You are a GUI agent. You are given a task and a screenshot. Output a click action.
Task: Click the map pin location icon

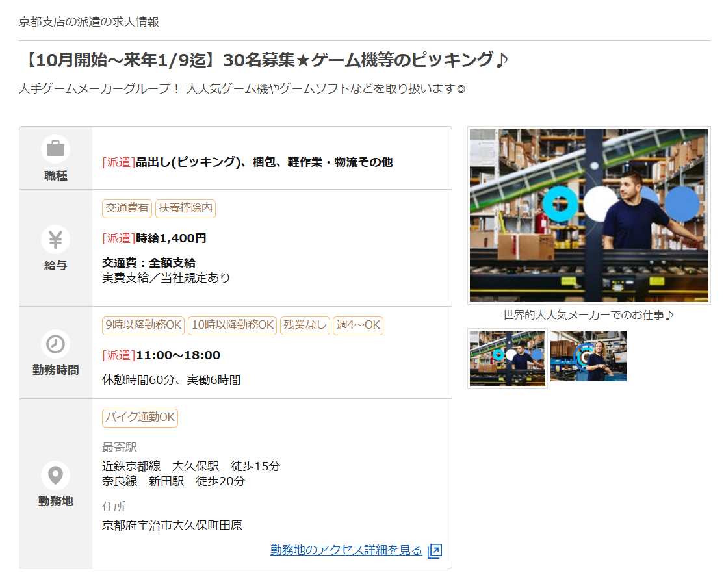point(55,475)
